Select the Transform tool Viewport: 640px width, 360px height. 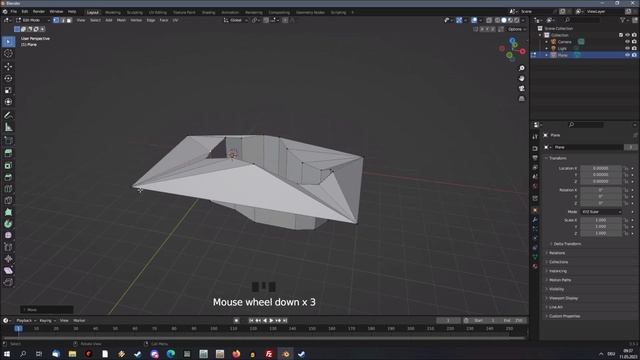(x=8, y=102)
